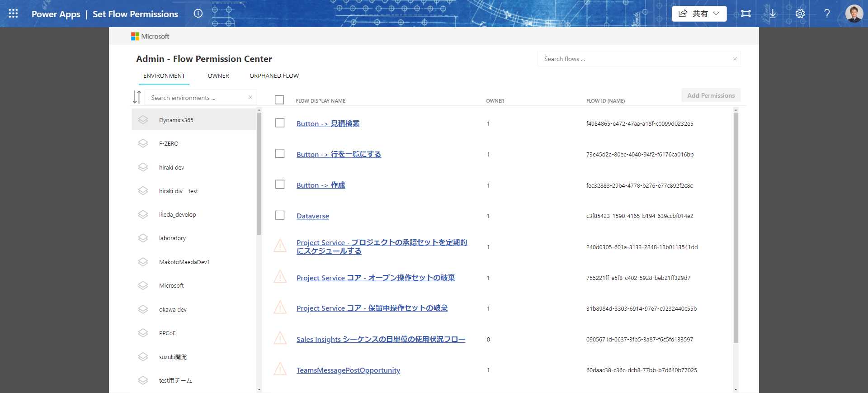Clear the Search flows box
This screenshot has height=393, width=868.
[735, 59]
